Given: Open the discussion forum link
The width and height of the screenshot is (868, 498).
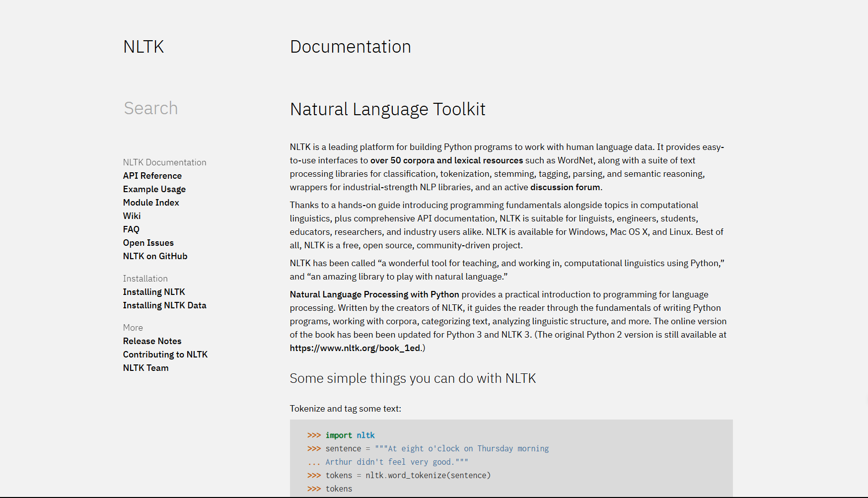Looking at the screenshot, I should pyautogui.click(x=565, y=187).
